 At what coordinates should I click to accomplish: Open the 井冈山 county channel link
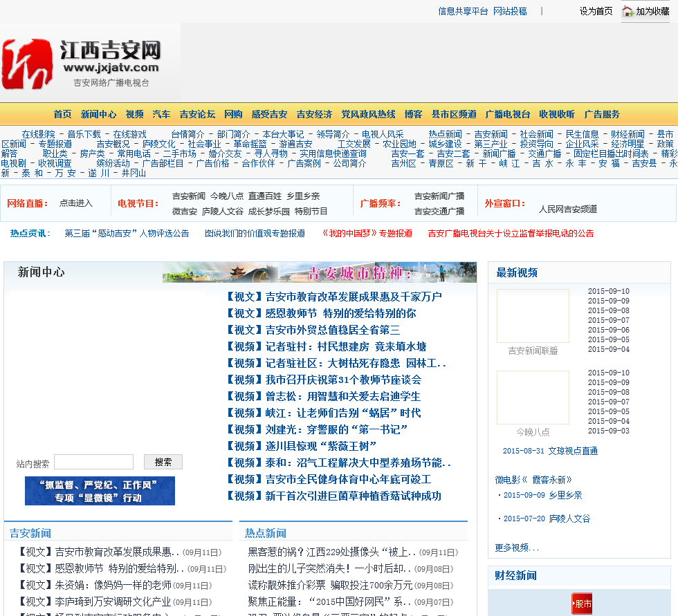(134, 174)
